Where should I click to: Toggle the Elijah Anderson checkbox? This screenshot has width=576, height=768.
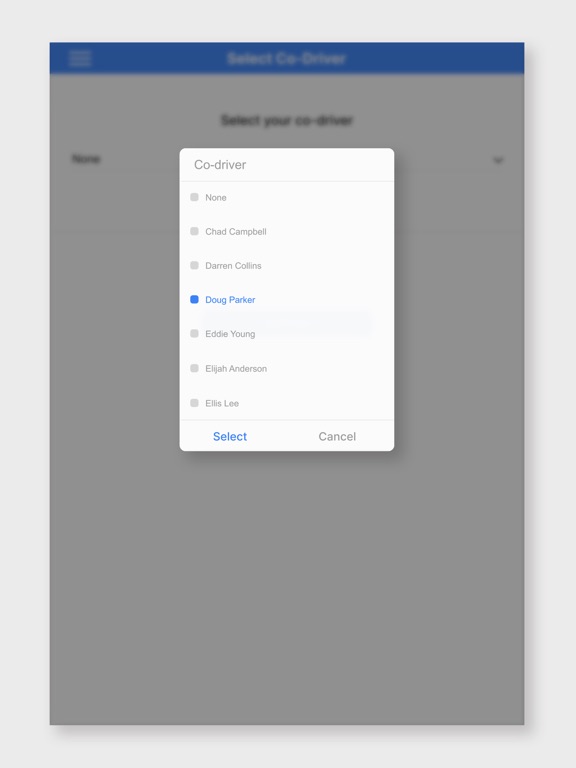pos(194,368)
